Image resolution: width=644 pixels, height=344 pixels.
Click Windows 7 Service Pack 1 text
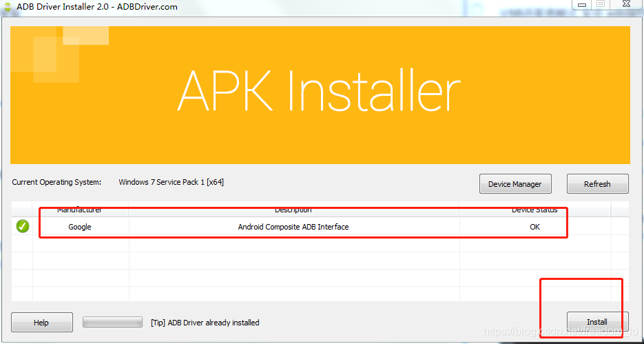coord(172,182)
